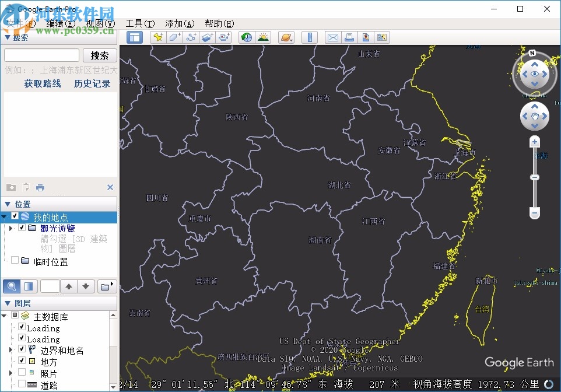
Task: Uncheck the 边界和地名 layer checkbox
Action: point(22,349)
